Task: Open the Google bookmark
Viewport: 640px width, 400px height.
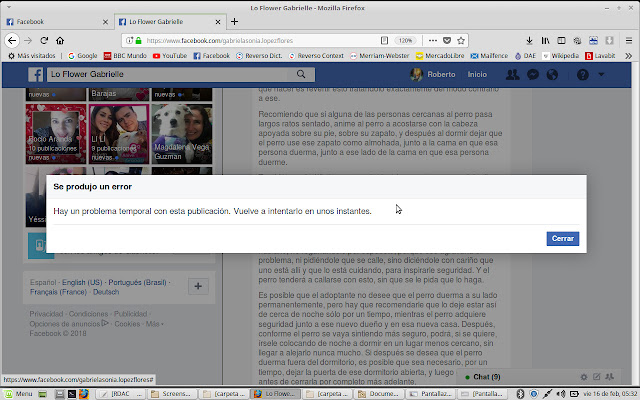Action: click(x=82, y=56)
